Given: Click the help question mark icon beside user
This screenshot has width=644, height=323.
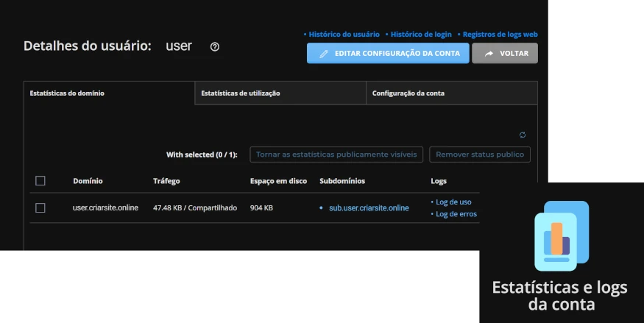Looking at the screenshot, I should tap(215, 46).
